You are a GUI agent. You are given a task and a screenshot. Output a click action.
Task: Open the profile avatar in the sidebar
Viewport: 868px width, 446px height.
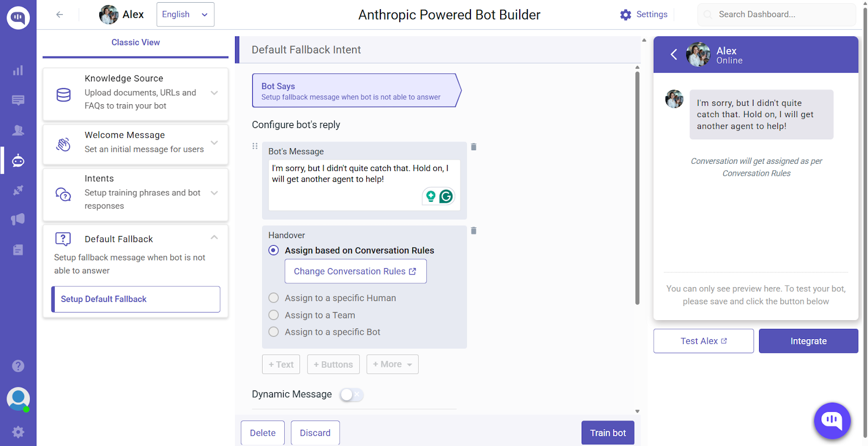pos(18,399)
